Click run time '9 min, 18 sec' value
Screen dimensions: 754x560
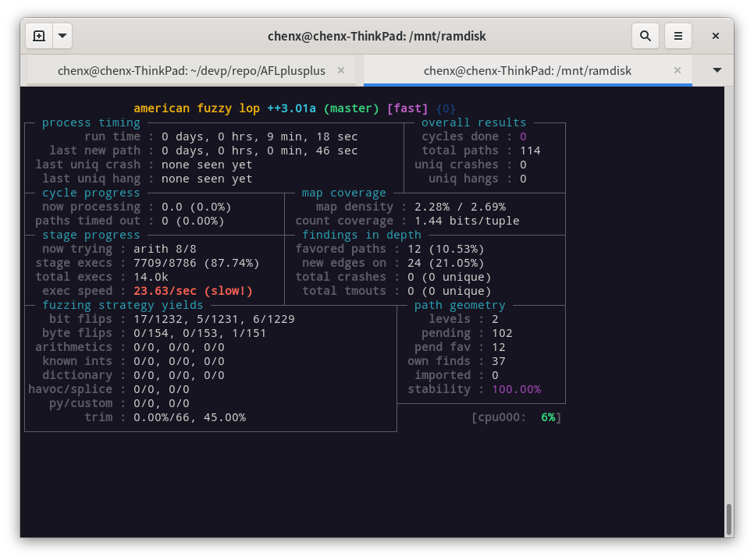click(x=312, y=137)
